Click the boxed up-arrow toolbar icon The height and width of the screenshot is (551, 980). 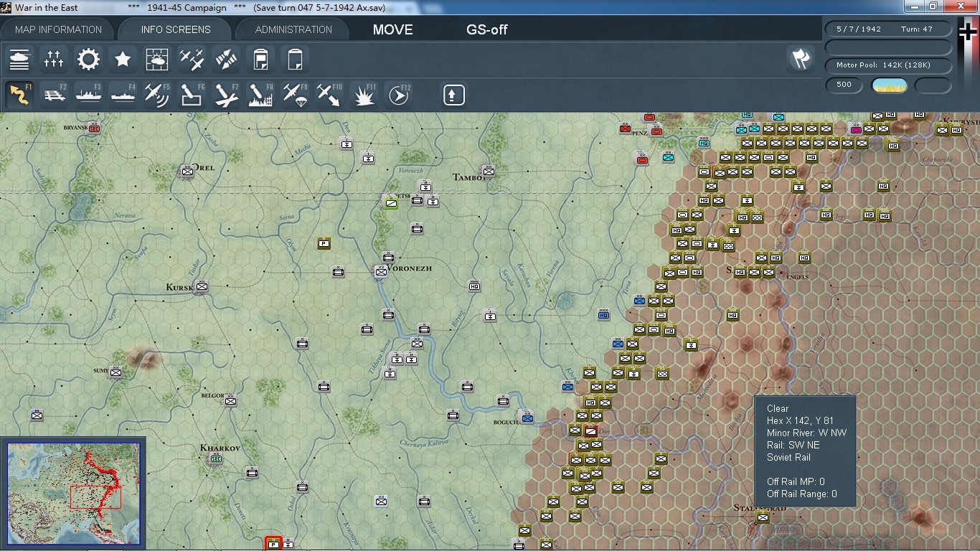(x=453, y=95)
